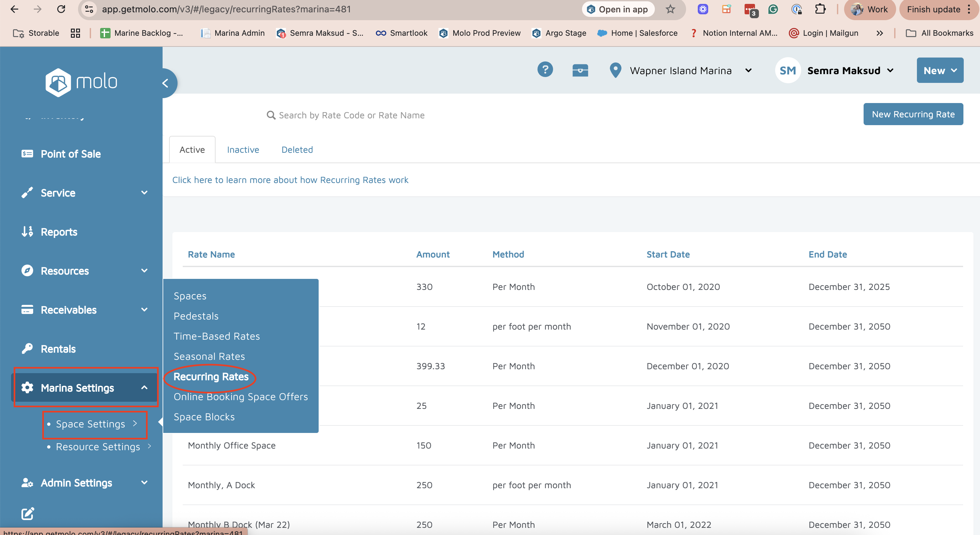Collapse the sidebar with arrow button
The width and height of the screenshot is (980, 535).
166,83
